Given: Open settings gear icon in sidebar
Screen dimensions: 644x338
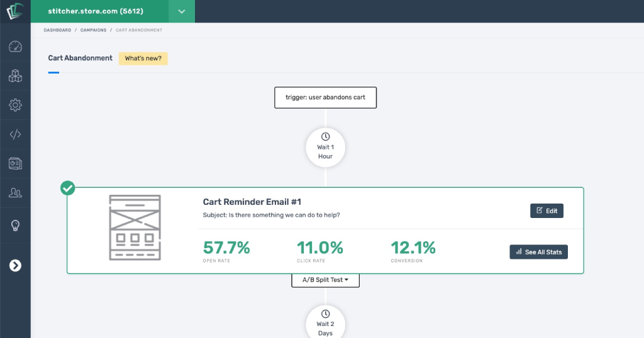Looking at the screenshot, I should (15, 105).
